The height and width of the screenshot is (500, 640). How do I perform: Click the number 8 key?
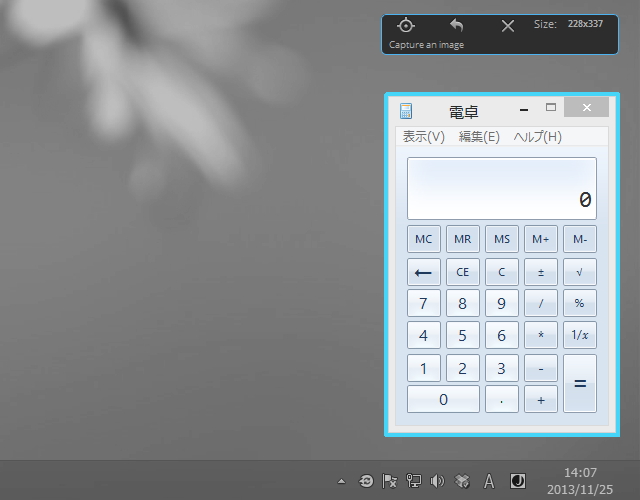click(x=462, y=303)
